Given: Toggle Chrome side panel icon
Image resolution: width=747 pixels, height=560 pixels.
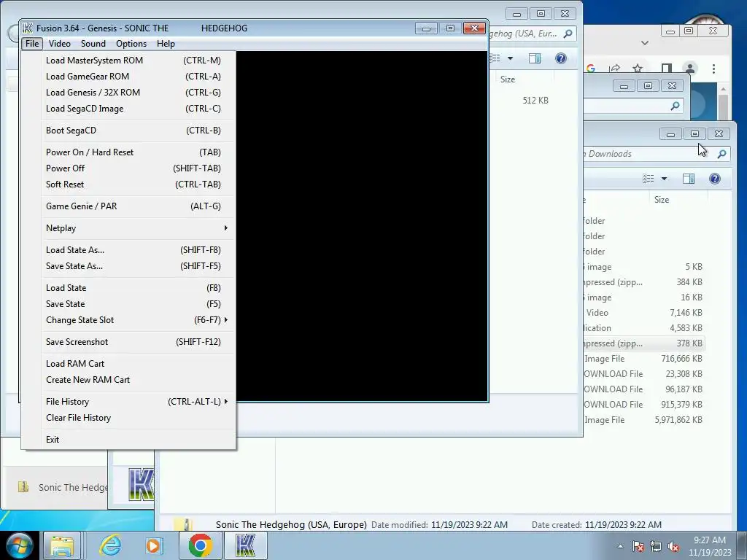Looking at the screenshot, I should click(667, 69).
